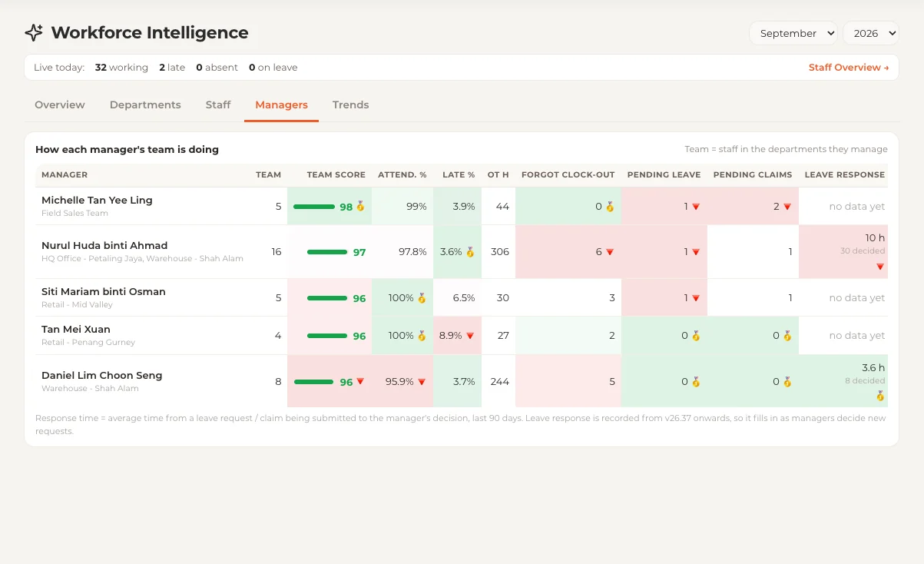Click the red arrow next to Tan Mei Xuan's 8.9% late

tap(470, 336)
